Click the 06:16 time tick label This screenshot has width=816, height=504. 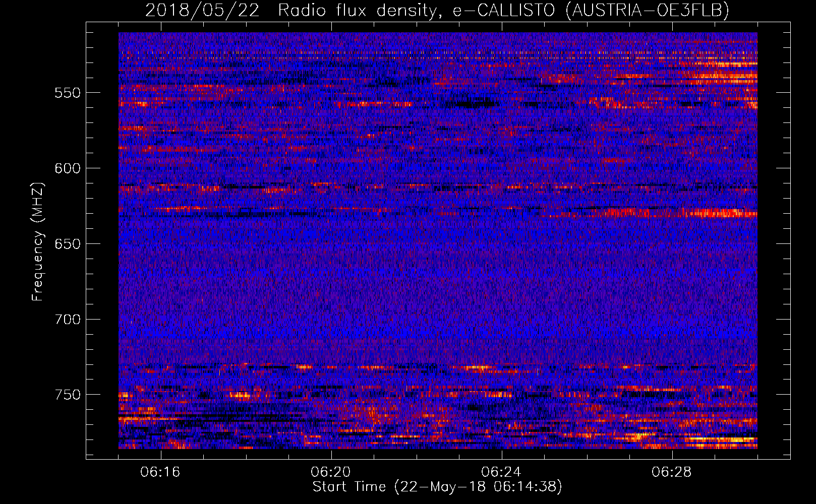click(160, 472)
